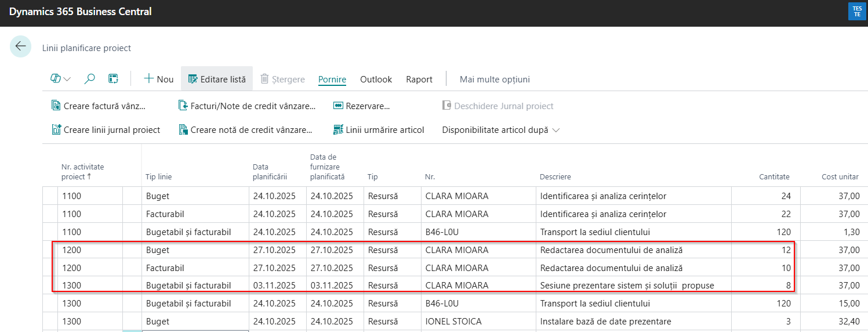
Task: Select the IONEL STOICA resource cell
Action: pos(453,322)
